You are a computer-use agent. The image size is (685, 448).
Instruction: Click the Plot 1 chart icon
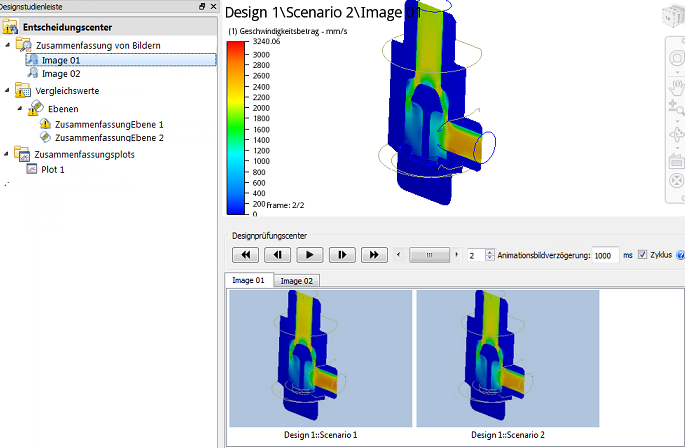32,169
